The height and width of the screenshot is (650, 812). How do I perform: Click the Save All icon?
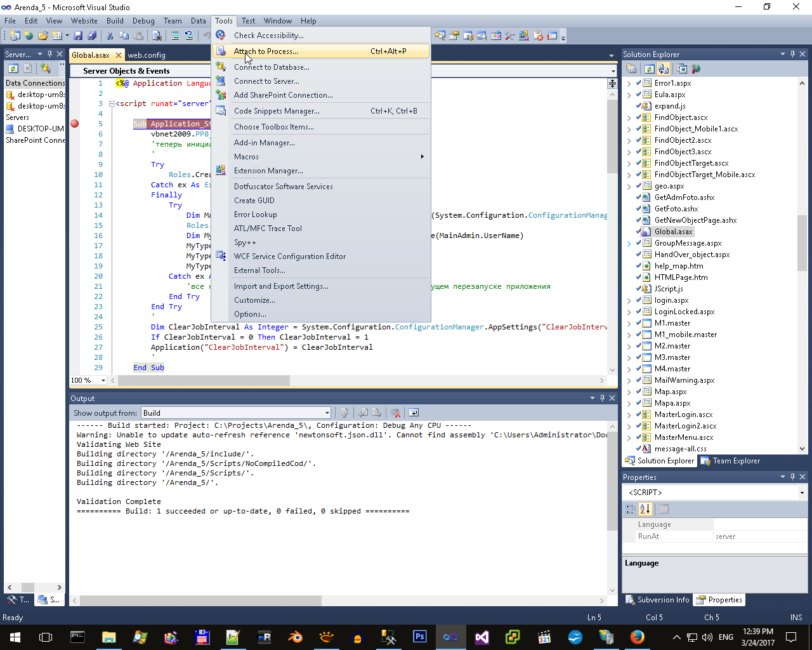coord(92,36)
